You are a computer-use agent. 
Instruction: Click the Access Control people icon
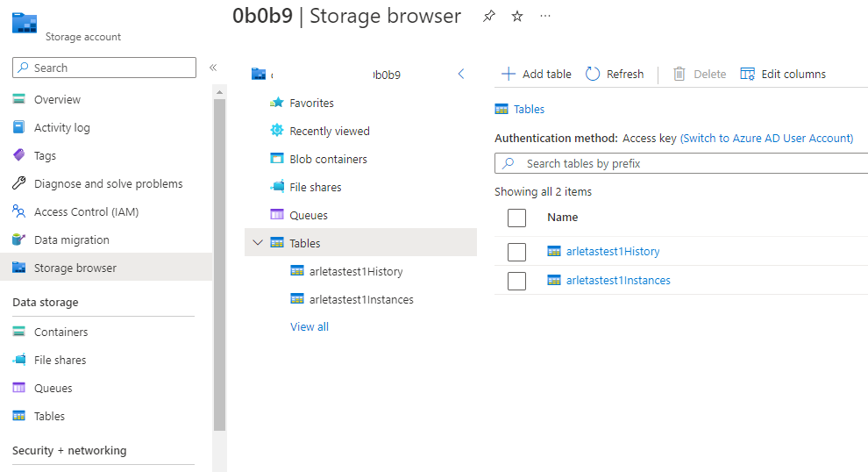[18, 211]
